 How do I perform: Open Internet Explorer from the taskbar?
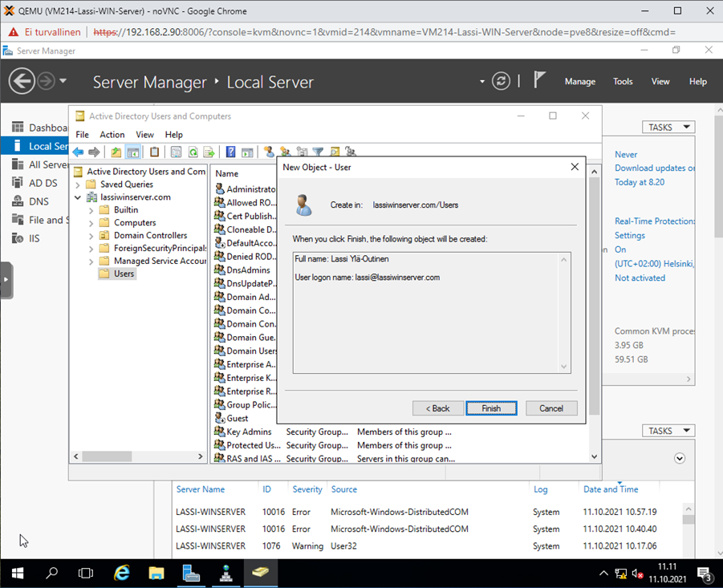pos(122,573)
